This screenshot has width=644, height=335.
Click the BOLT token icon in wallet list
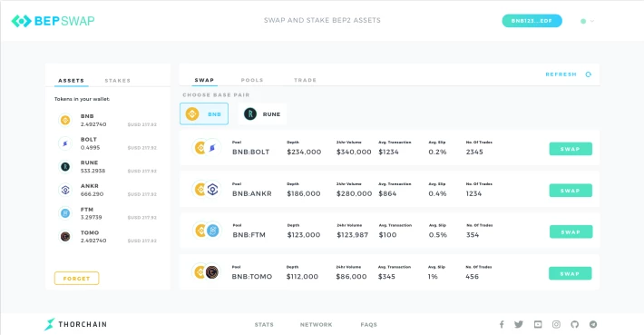click(x=65, y=143)
